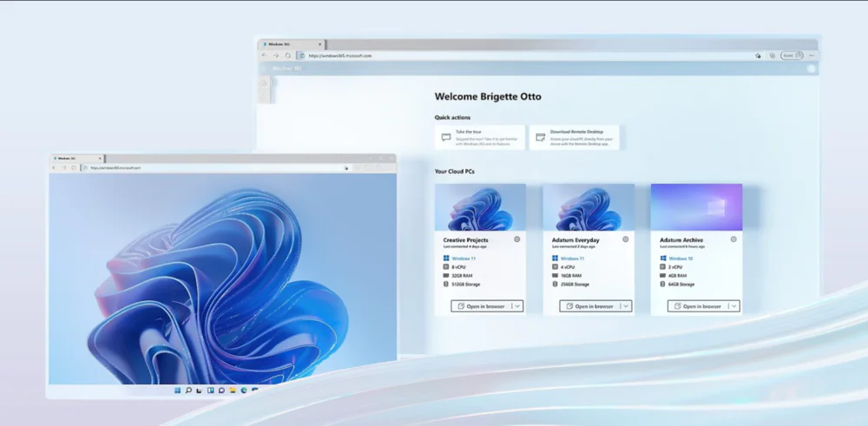
Task: Click the 4 vCPU processor icon
Action: (555, 266)
